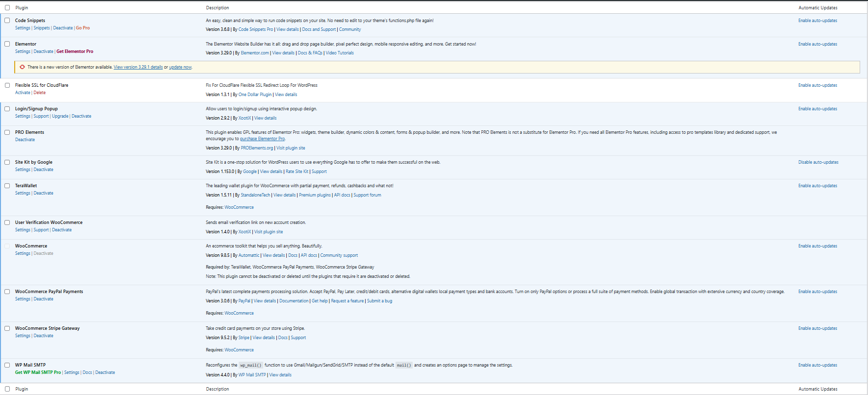Select the WP Mail SMTP checkbox
Screen dimensions: 868x395
click(x=7, y=365)
